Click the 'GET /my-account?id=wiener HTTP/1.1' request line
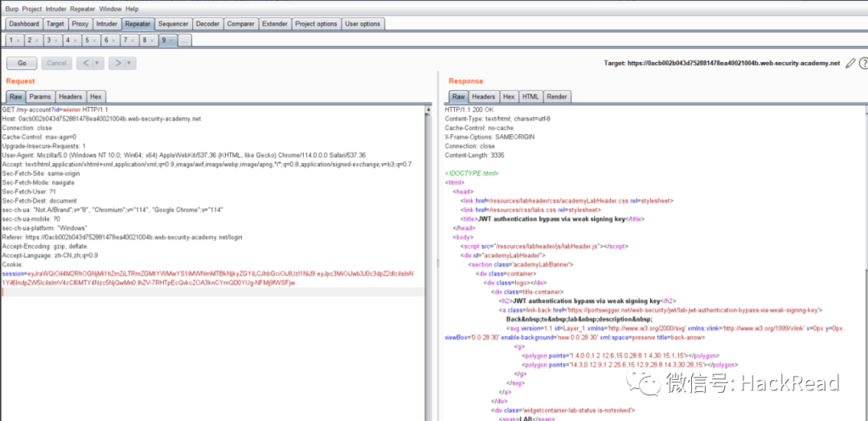 pos(55,109)
